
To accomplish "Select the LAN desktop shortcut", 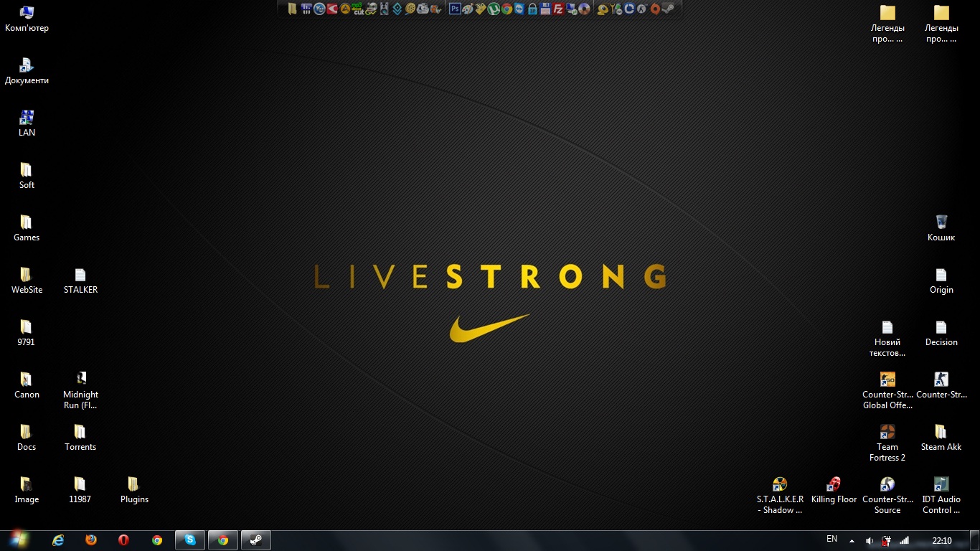I will 27,123.
